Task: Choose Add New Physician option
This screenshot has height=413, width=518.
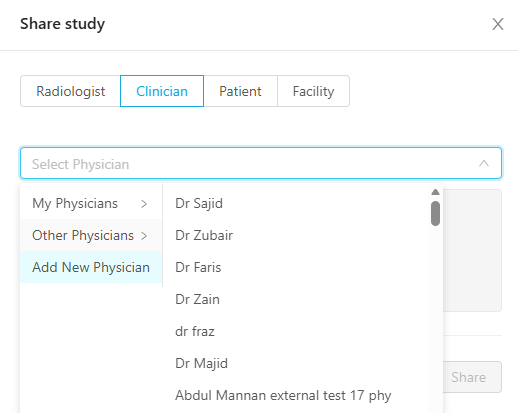Action: point(91,267)
